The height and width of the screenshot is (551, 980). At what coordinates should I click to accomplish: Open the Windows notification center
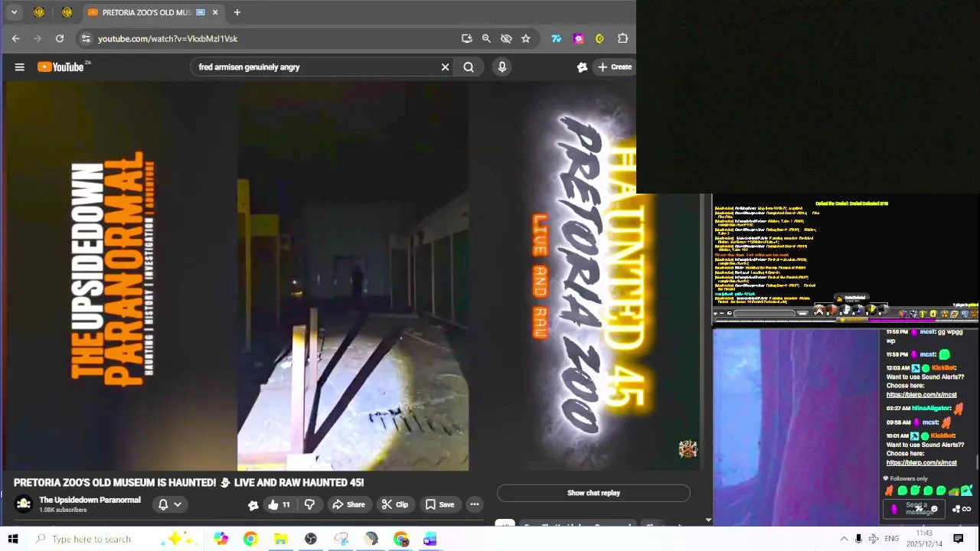pos(958,539)
